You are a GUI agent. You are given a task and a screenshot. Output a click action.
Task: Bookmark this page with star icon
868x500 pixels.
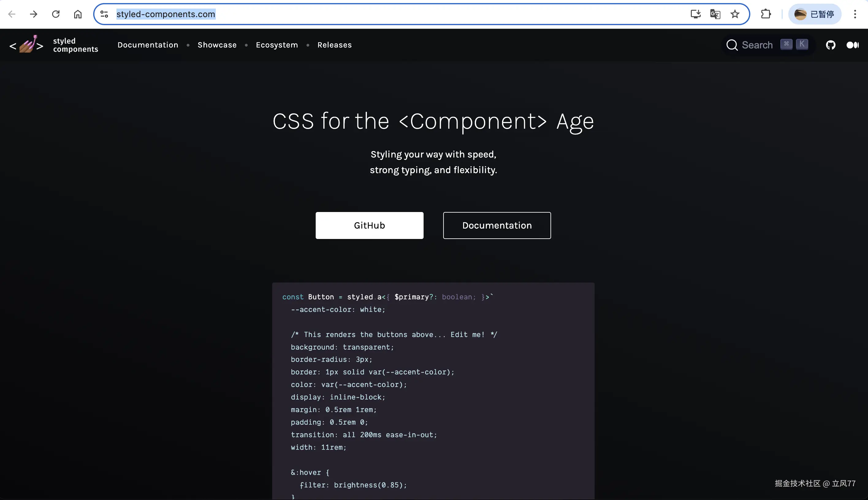click(735, 14)
